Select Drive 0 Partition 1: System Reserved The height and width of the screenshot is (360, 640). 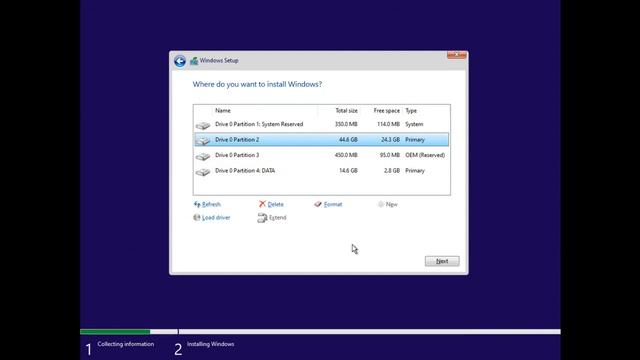click(322, 124)
